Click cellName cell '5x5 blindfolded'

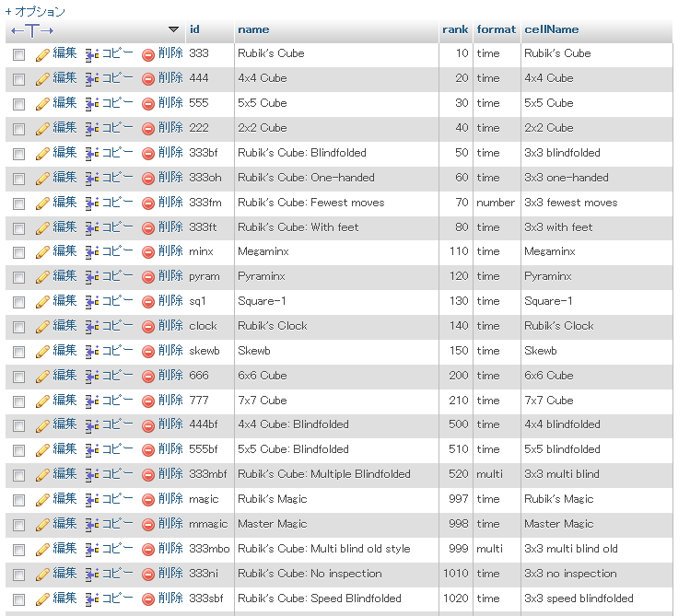(562, 449)
